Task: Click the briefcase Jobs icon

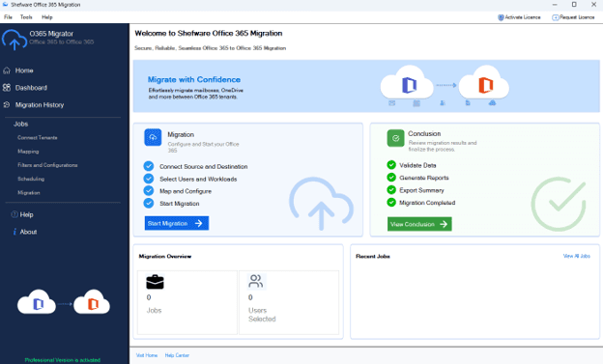Action: pyautogui.click(x=155, y=282)
